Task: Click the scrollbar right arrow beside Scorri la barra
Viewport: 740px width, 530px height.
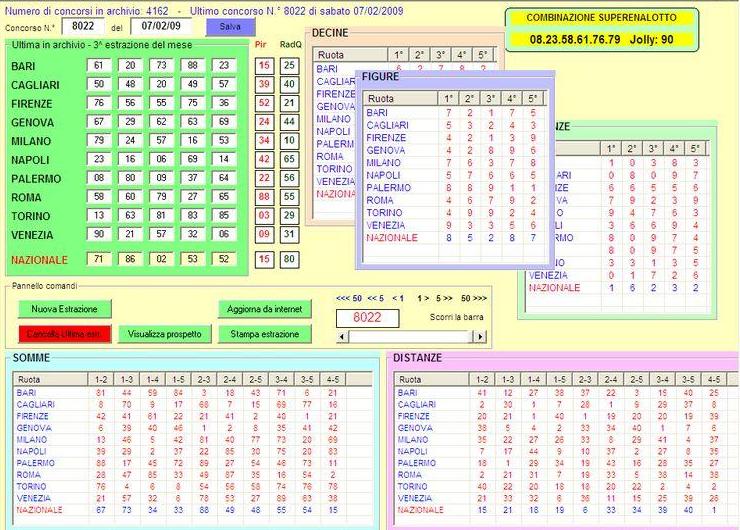Action: pos(480,337)
